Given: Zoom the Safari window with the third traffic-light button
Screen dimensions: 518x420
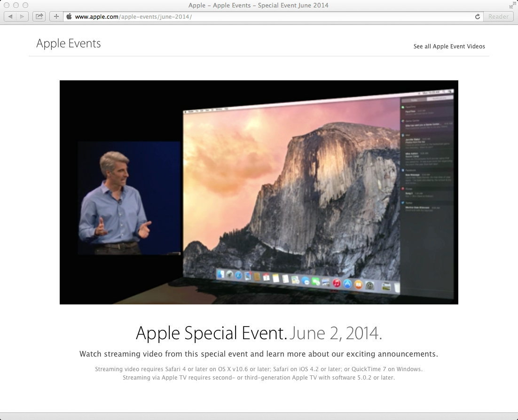Looking at the screenshot, I should [x=25, y=5].
